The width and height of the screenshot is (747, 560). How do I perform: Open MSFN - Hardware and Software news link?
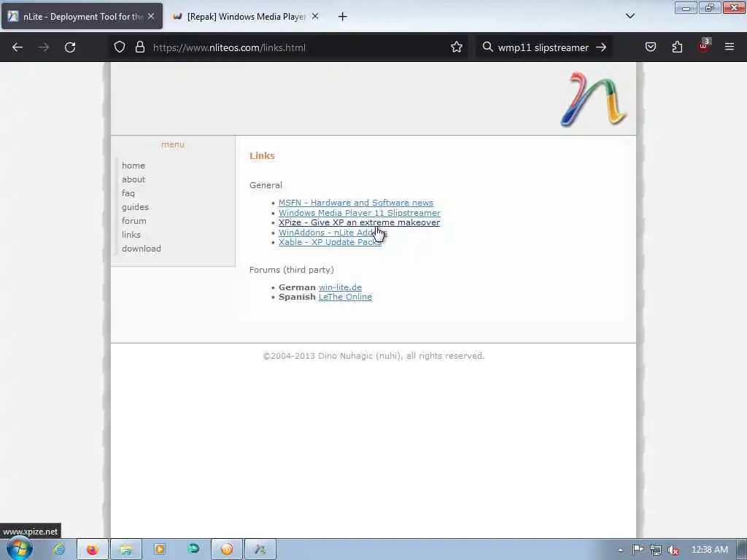(356, 203)
